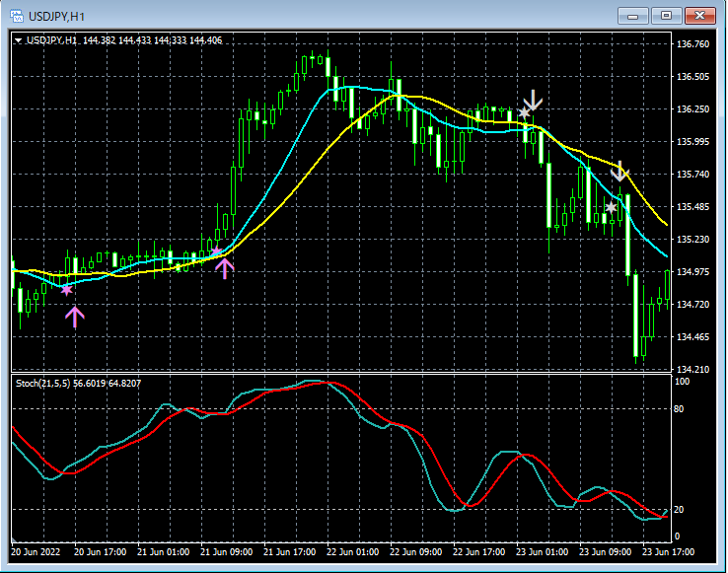The image size is (728, 573).
Task: Click price level 136.505 on the axis
Action: pyautogui.click(x=693, y=77)
